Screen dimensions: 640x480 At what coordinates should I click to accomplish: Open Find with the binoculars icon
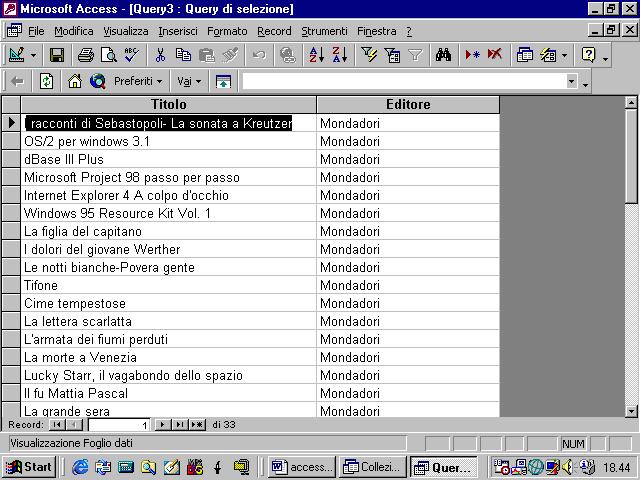(x=443, y=55)
